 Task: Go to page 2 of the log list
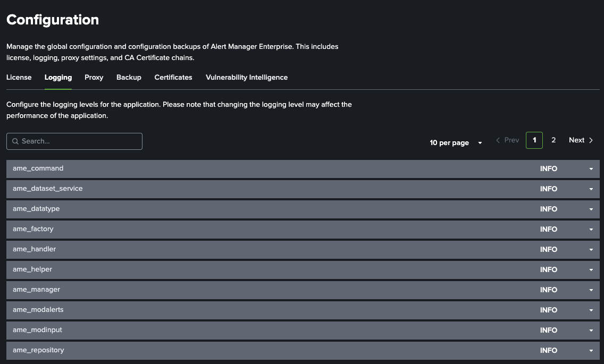coord(553,140)
